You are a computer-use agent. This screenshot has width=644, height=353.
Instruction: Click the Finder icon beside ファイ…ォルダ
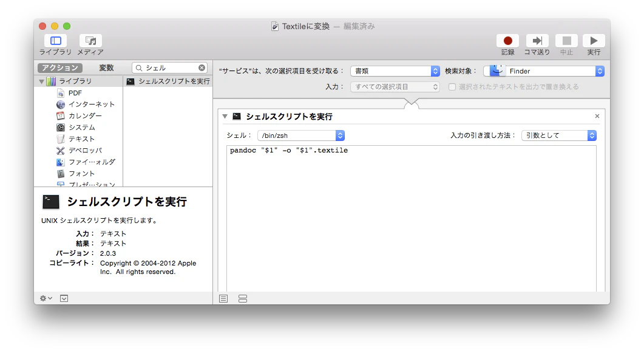(60, 162)
